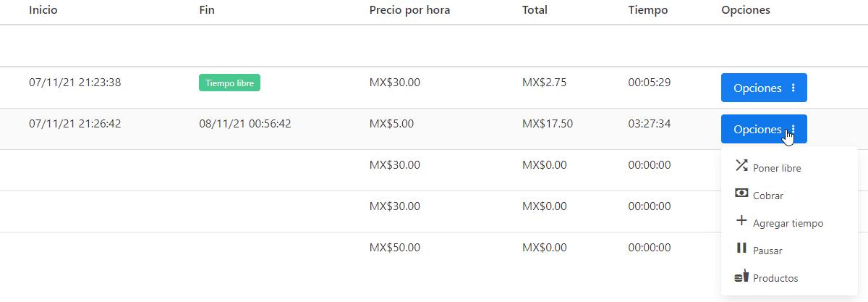Click the three-dot icon on second Opciones button
The height and width of the screenshot is (302, 868).
793,129
